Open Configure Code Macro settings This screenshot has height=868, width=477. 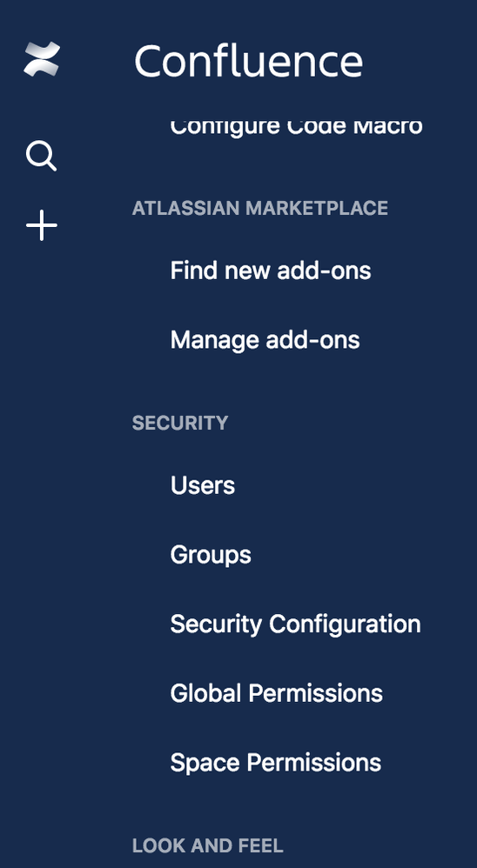pos(297,127)
